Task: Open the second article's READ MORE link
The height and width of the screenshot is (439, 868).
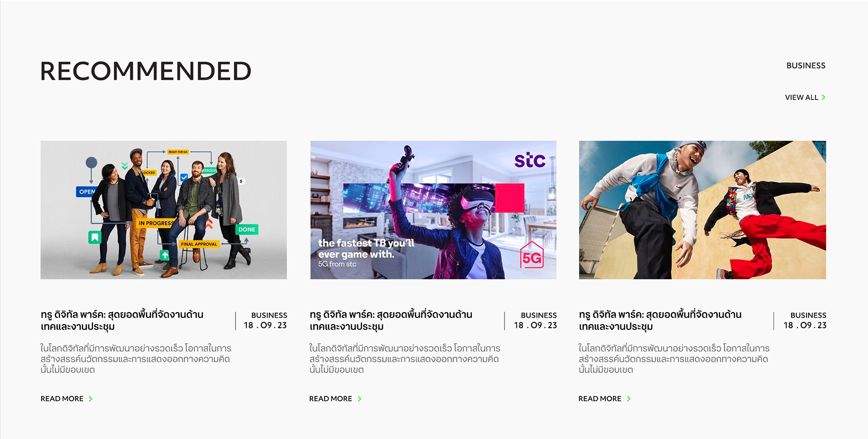Action: (x=335, y=399)
